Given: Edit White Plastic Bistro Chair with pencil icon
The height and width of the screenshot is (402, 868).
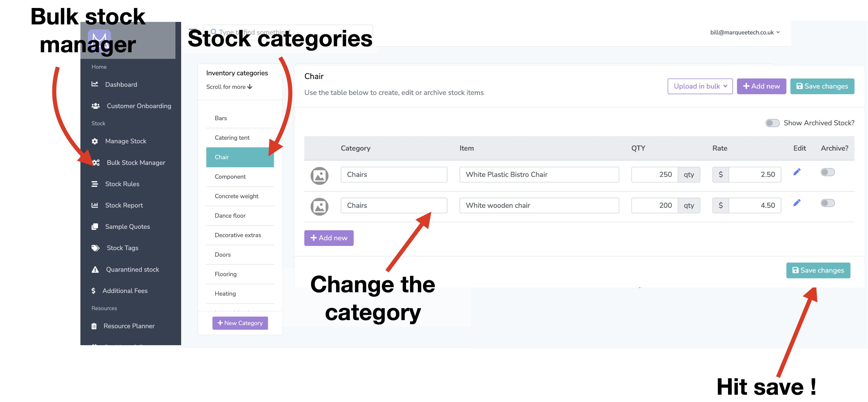Looking at the screenshot, I should (x=797, y=172).
